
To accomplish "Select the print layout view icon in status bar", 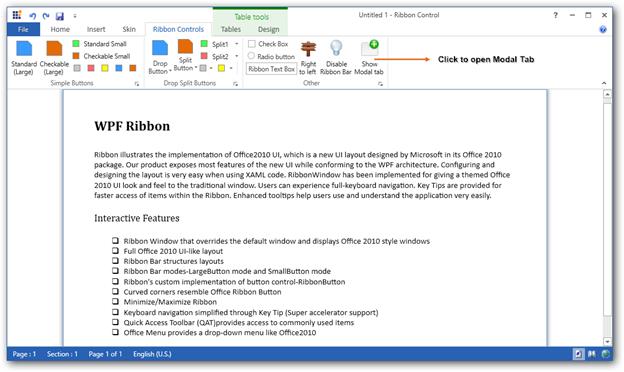I will pos(578,354).
